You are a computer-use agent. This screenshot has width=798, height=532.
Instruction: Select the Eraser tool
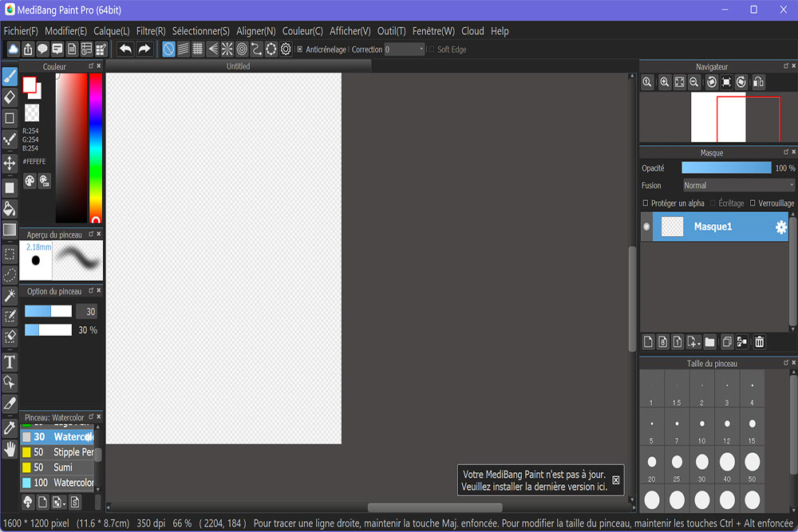tap(10, 97)
